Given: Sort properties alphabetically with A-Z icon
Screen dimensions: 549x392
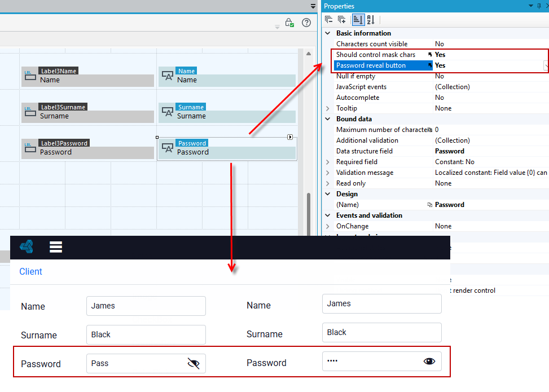Looking at the screenshot, I should click(371, 20).
